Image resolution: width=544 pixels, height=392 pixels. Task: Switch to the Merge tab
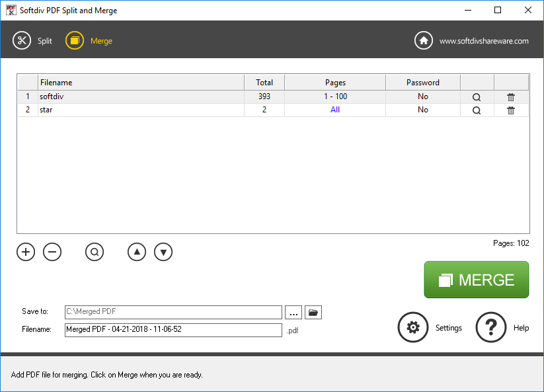pos(89,41)
